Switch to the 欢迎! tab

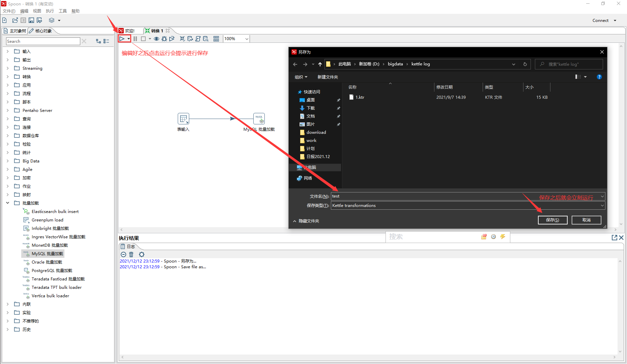point(127,31)
